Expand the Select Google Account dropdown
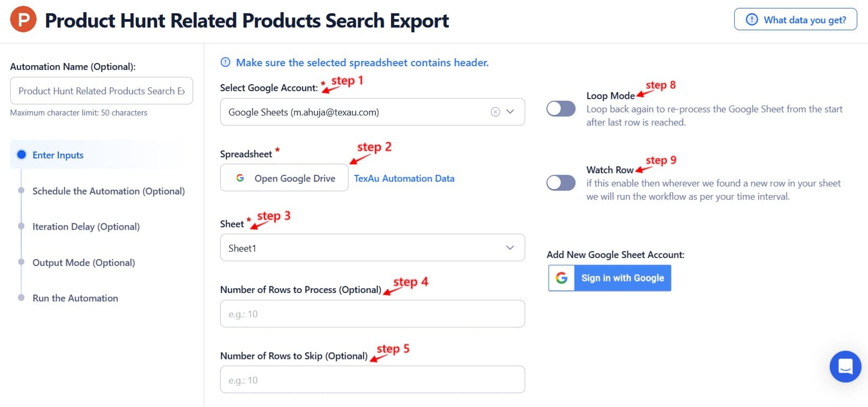 [x=510, y=112]
